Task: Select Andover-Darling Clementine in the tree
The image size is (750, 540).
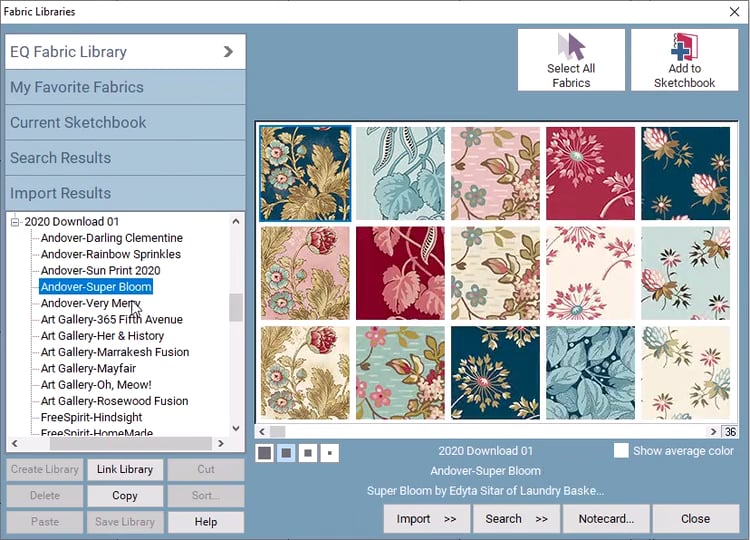Action: pyautogui.click(x=111, y=238)
